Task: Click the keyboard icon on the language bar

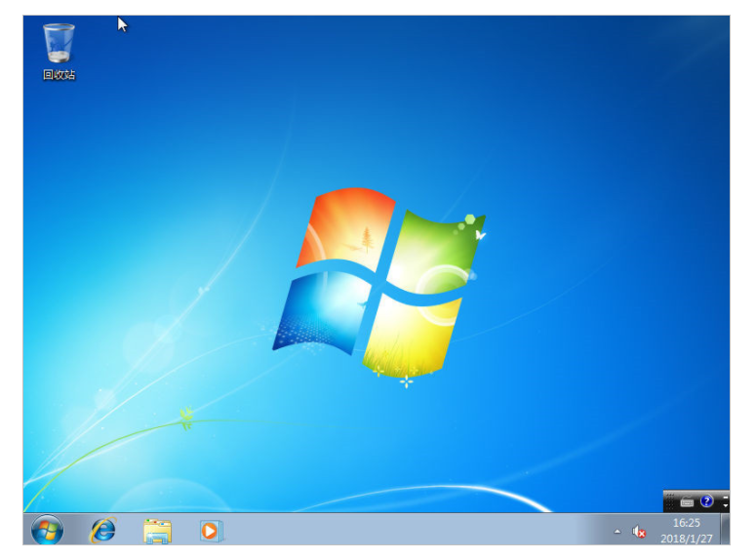Action: click(x=687, y=502)
